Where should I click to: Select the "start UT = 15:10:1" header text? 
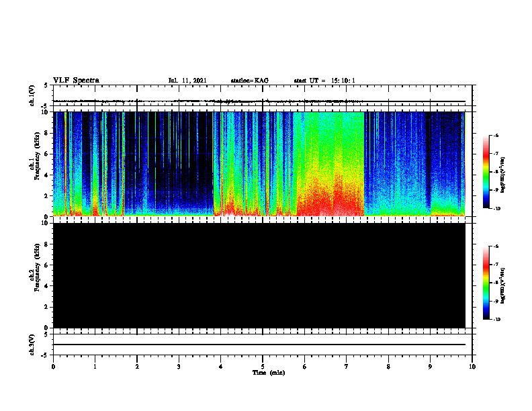pyautogui.click(x=324, y=81)
